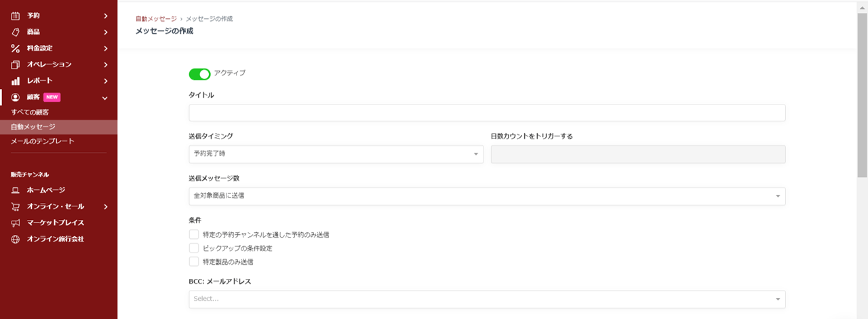Click the percent icon beside 料金設定
868x319 pixels.
coord(16,48)
